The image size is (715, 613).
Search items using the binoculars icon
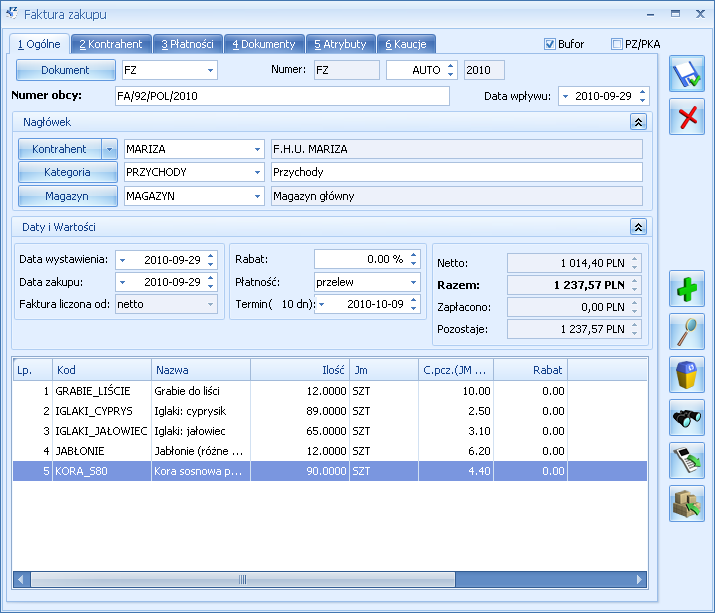point(687,417)
